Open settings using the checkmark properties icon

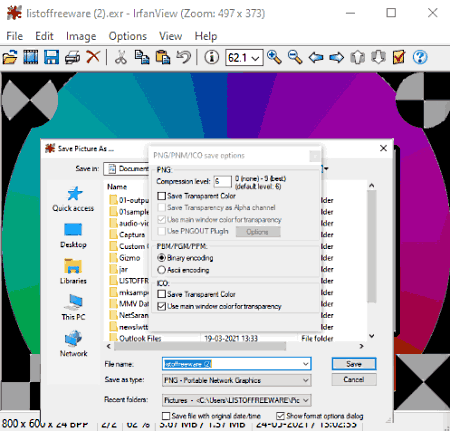coord(399,57)
